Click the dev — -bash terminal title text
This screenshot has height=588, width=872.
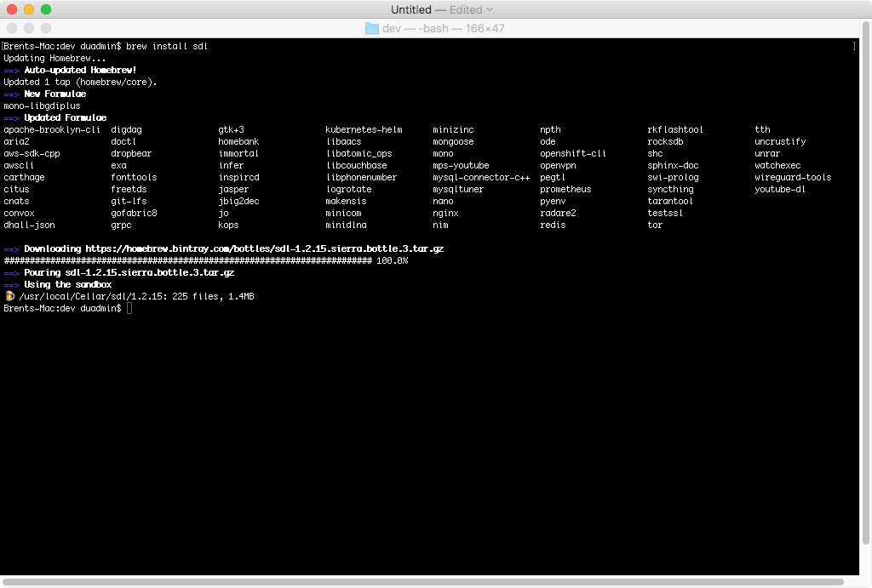coord(443,28)
